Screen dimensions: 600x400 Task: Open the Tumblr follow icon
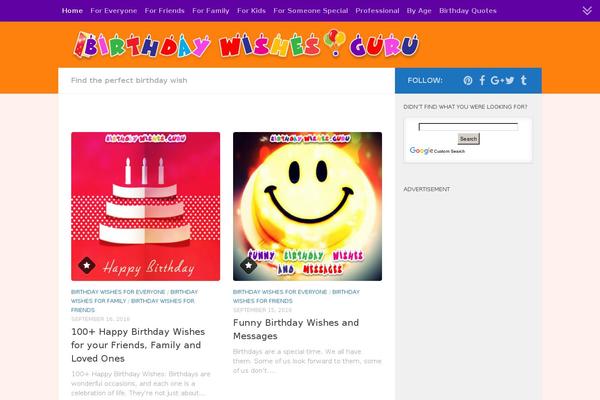point(523,80)
